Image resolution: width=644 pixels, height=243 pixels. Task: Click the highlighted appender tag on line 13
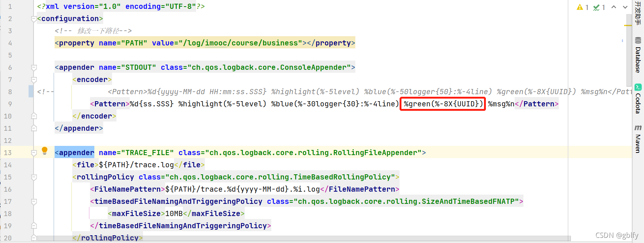(x=74, y=153)
